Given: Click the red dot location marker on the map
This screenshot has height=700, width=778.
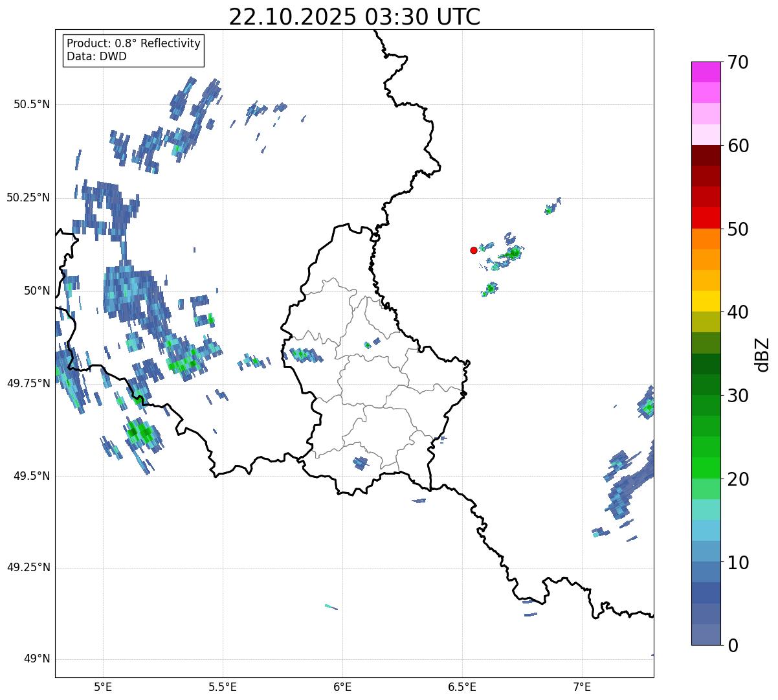Looking at the screenshot, I should coord(474,250).
